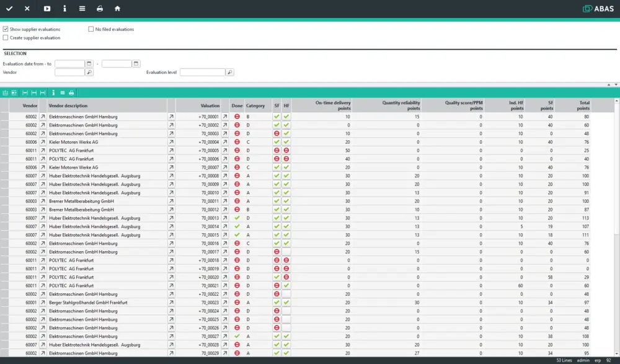
Task: Sort by Category column header
Action: tap(258, 105)
